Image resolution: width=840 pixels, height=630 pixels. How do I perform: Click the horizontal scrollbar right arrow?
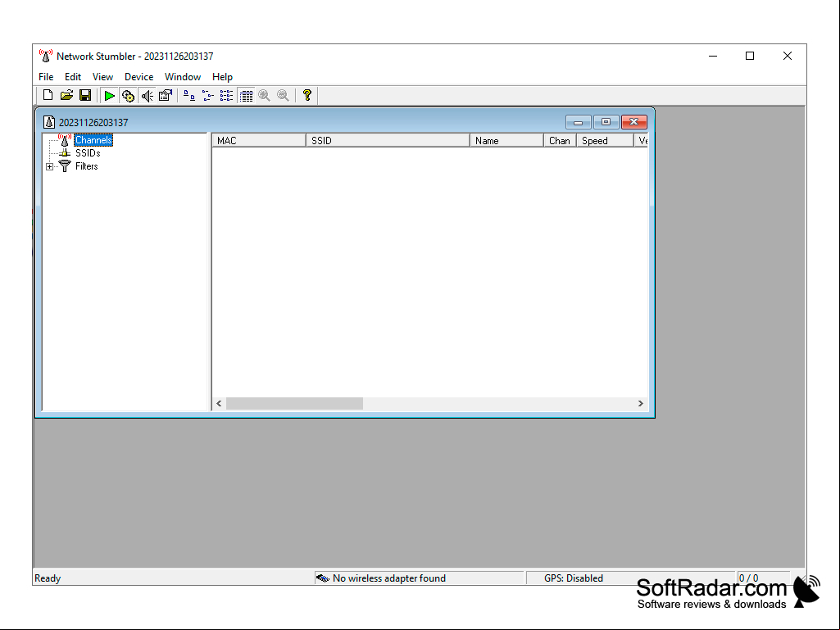tap(641, 403)
